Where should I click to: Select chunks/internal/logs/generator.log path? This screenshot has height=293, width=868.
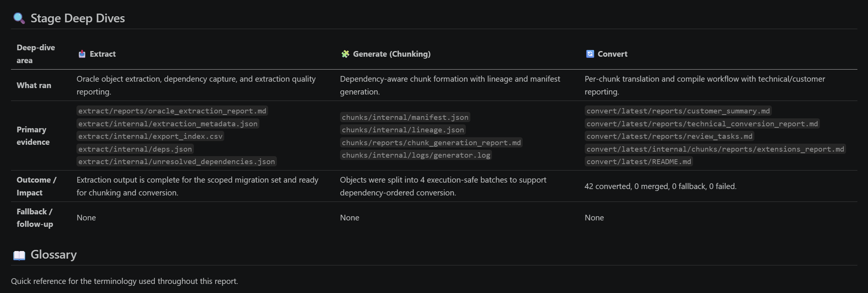(416, 155)
